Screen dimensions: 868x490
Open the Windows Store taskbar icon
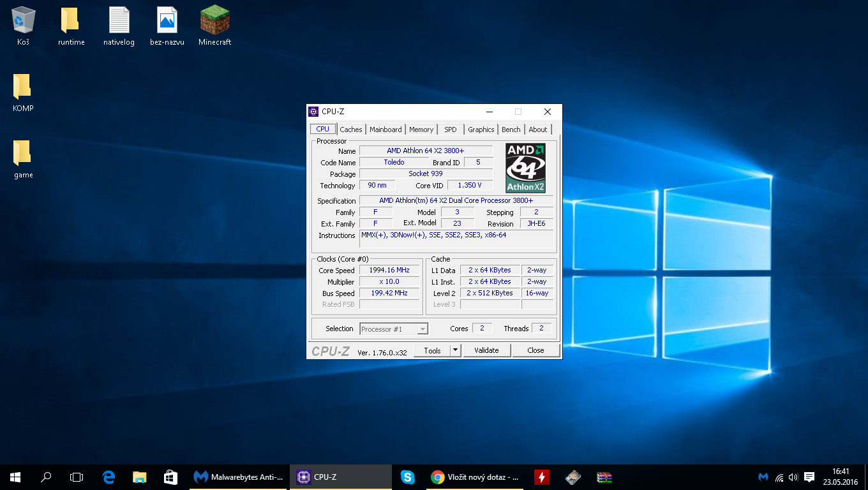(170, 477)
